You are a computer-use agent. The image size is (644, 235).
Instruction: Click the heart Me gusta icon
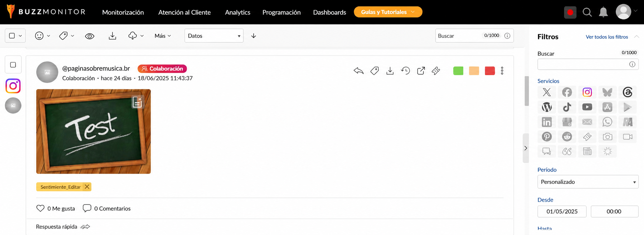pyautogui.click(x=40, y=208)
